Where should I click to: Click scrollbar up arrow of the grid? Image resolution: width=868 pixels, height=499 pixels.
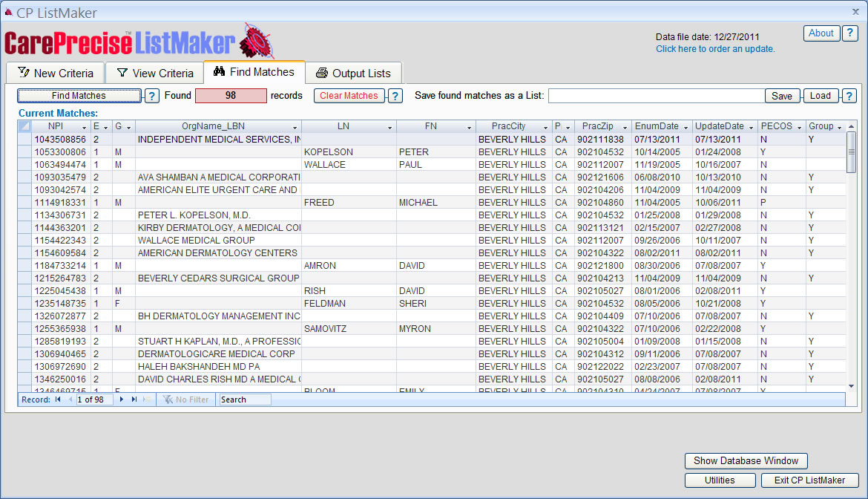coord(852,127)
